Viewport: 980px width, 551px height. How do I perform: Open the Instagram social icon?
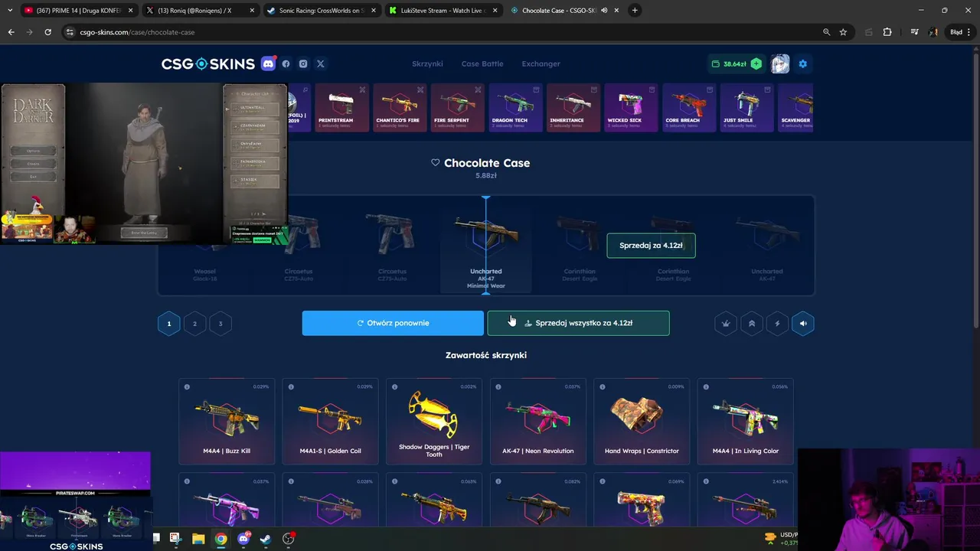(x=303, y=64)
